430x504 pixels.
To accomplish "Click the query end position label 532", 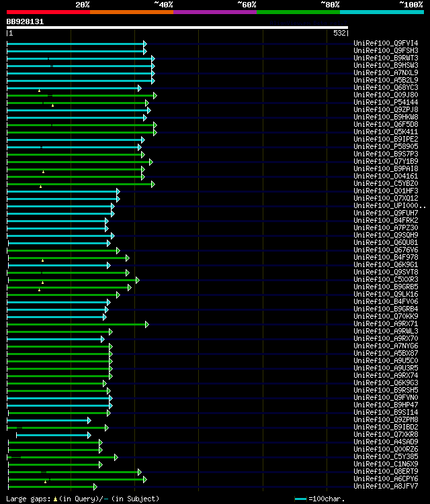I will pos(339,33).
